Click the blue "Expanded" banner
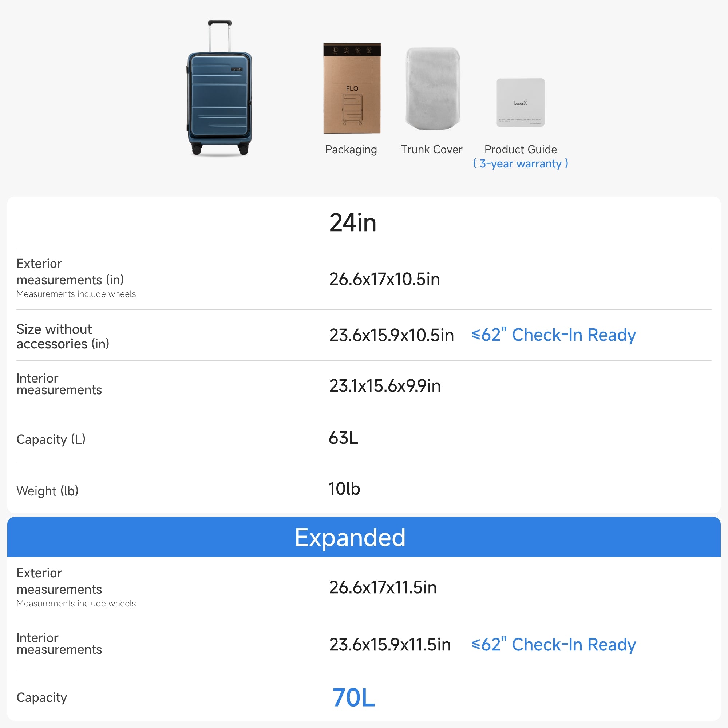728x728 pixels. pyautogui.click(x=351, y=537)
